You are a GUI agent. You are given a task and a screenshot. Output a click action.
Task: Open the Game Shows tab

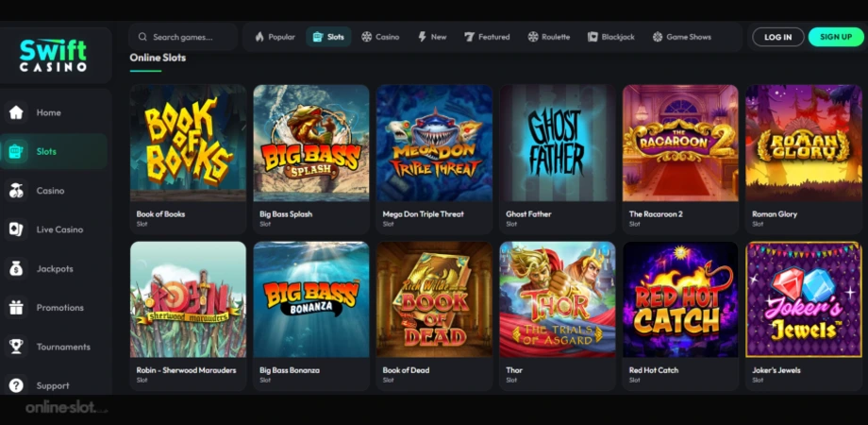(x=681, y=37)
